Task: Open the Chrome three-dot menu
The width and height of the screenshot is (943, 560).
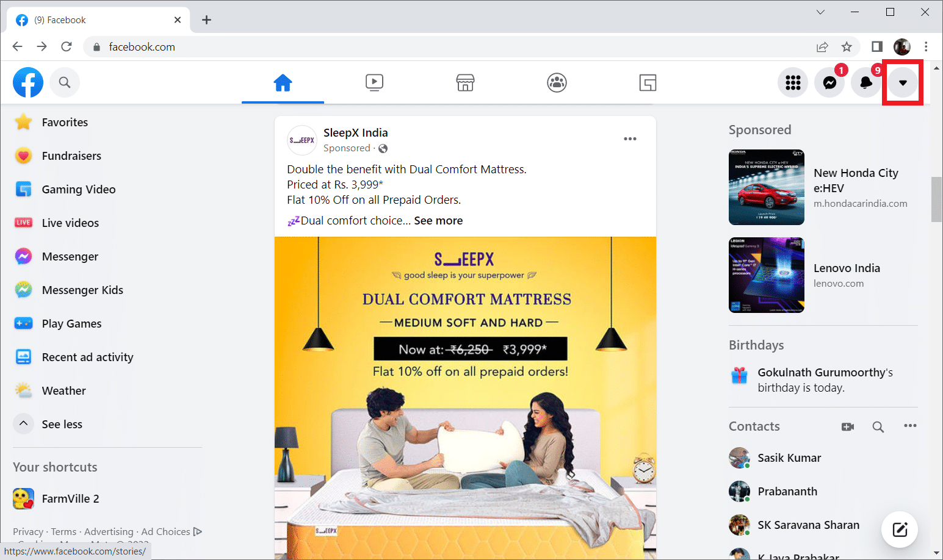Action: 926,46
